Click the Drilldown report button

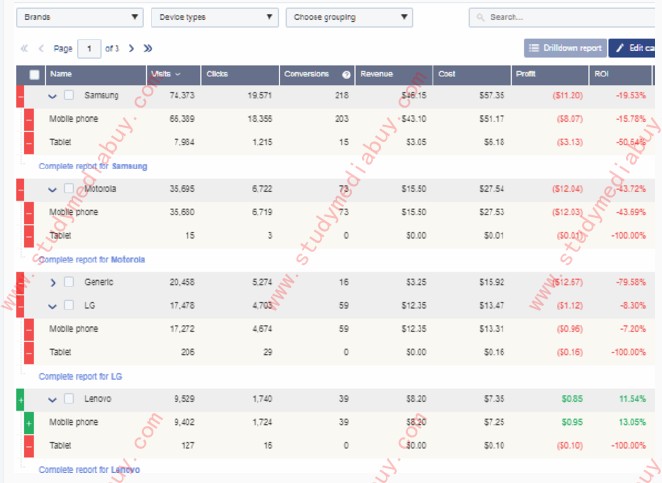565,48
